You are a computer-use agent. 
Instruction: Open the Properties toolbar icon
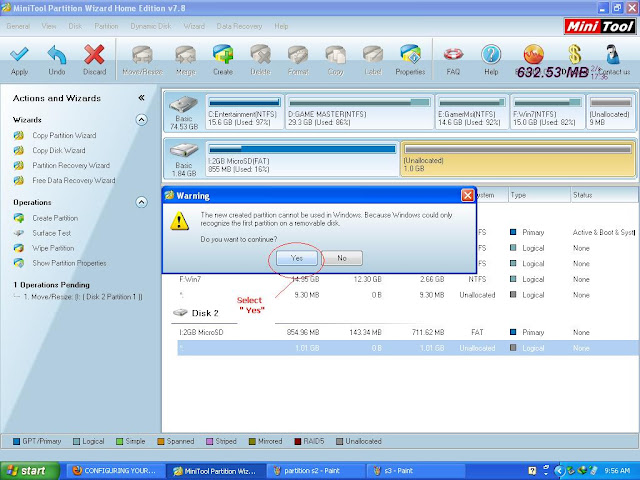point(410,55)
